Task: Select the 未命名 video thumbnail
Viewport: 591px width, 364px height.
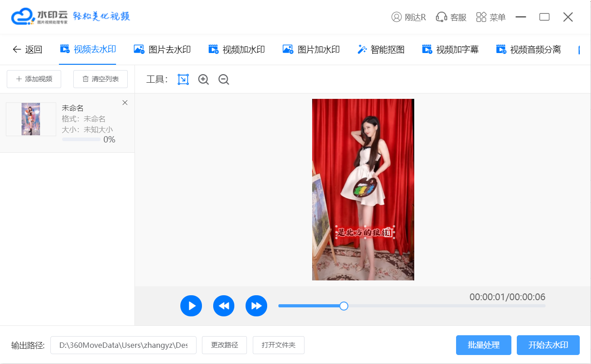Action: tap(31, 119)
